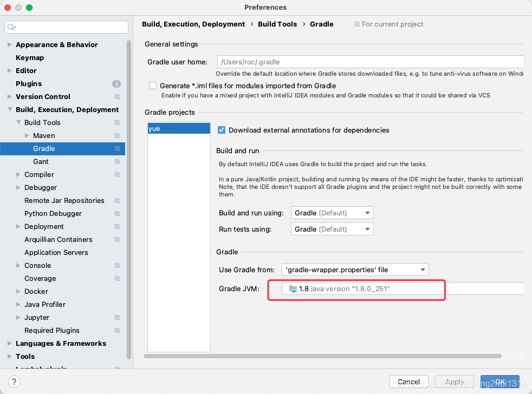Expand the 'Appearance & Behavior' section
532x394 pixels.
pos(10,44)
